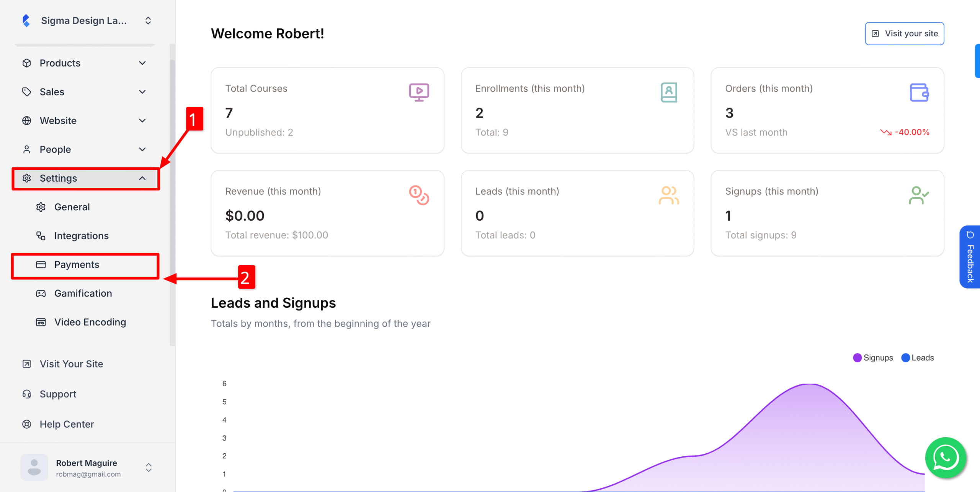Screen dimensions: 980x492
Task: Open the Support link in sidebar
Action: click(58, 394)
